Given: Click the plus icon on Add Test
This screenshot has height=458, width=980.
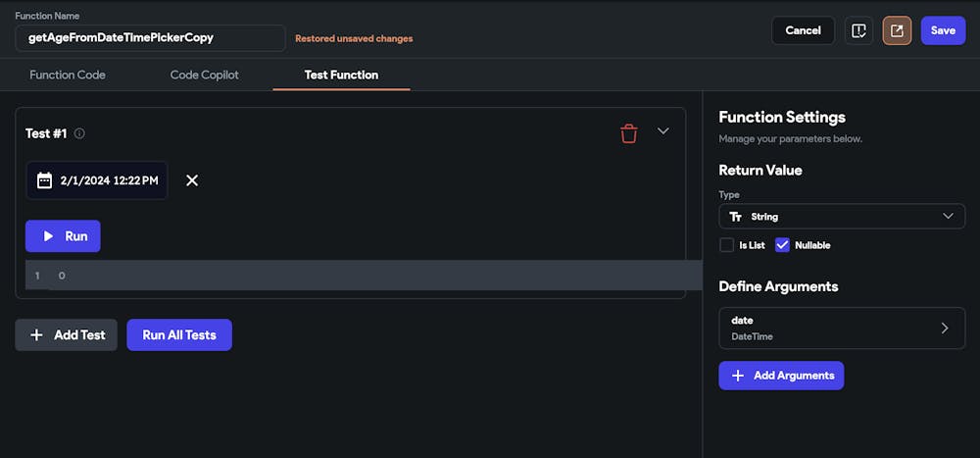Looking at the screenshot, I should [37, 334].
